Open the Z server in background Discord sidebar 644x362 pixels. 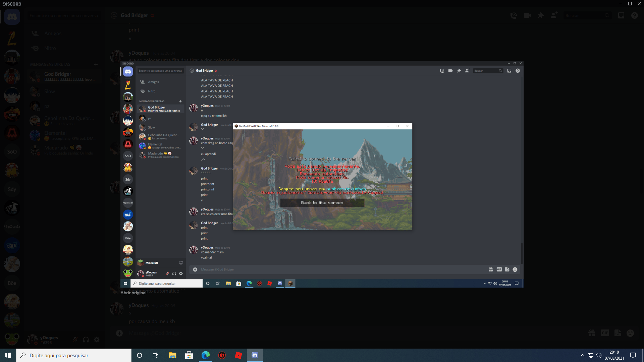coord(12,38)
